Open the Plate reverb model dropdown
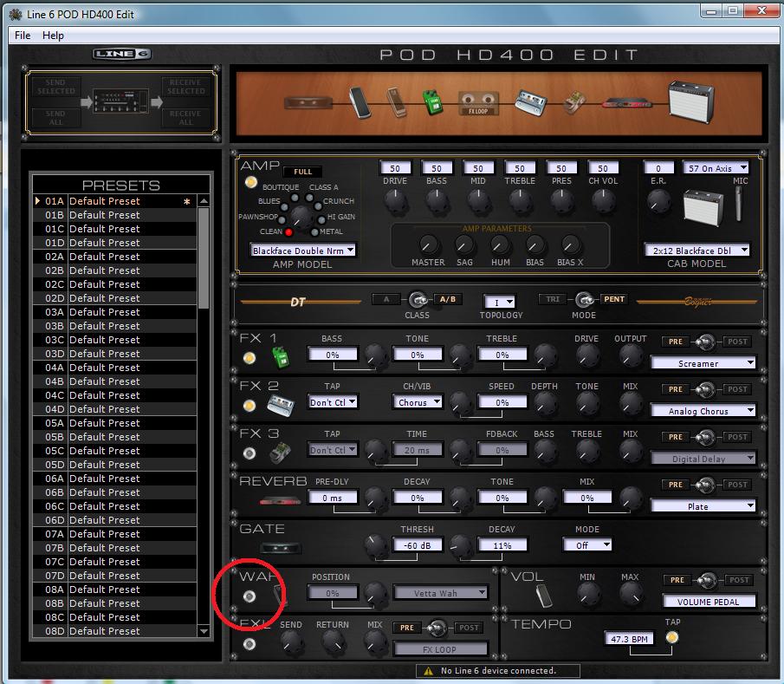This screenshot has height=684, width=784. click(703, 506)
